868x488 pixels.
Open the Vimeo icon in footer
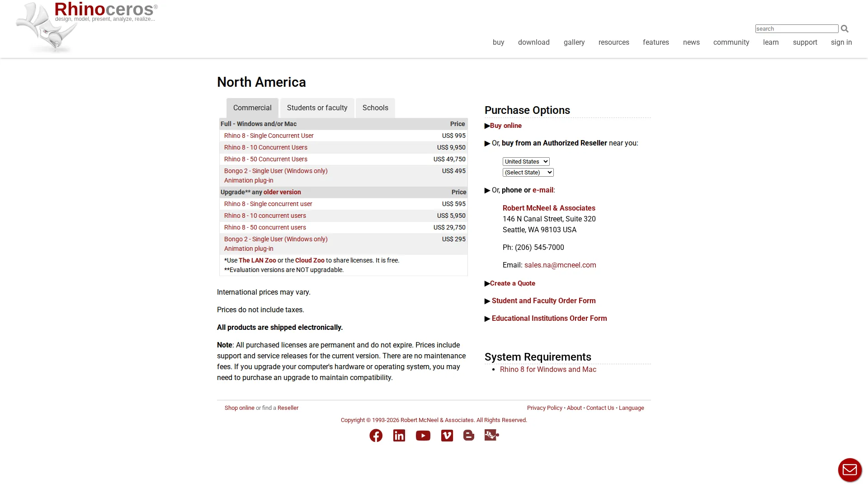pos(447,436)
